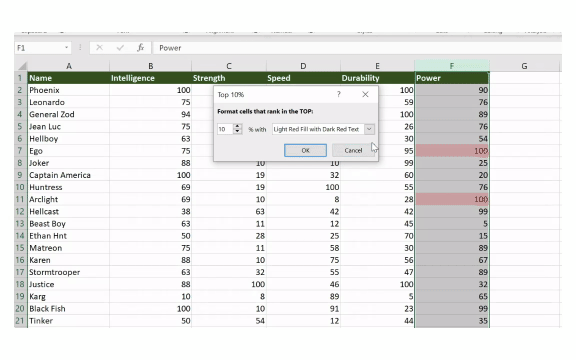
Task: Open help question mark in Top 10% dialog
Action: point(339,94)
